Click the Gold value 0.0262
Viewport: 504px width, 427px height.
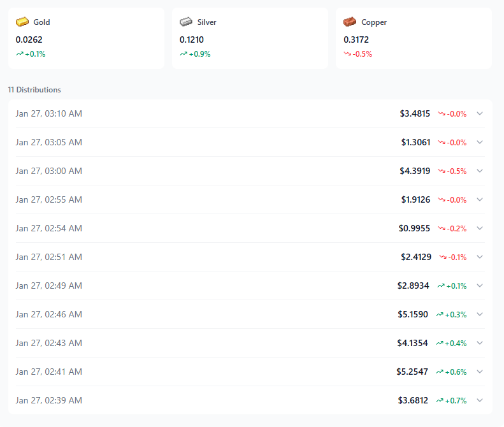pyautogui.click(x=29, y=40)
